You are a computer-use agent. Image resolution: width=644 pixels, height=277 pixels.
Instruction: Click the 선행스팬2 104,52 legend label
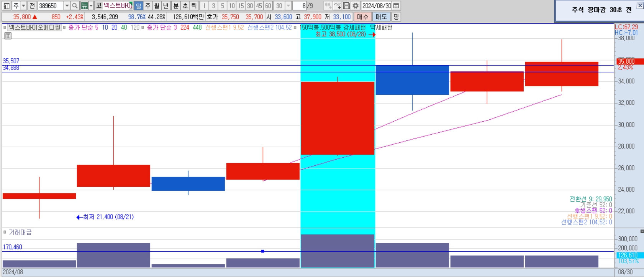(x=270, y=28)
